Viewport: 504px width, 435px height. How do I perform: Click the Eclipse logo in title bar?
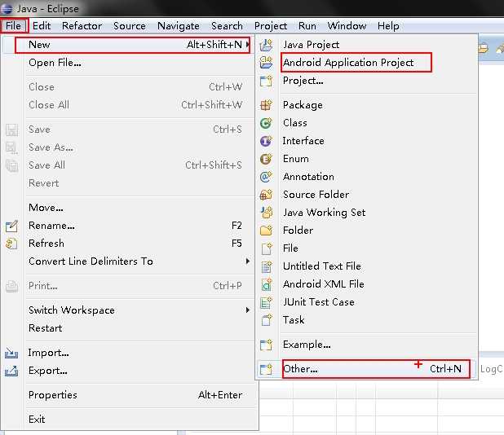coord(7,9)
